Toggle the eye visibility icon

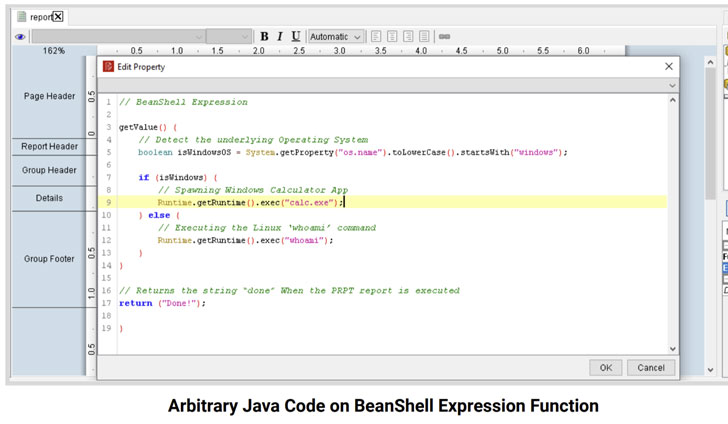[x=20, y=37]
